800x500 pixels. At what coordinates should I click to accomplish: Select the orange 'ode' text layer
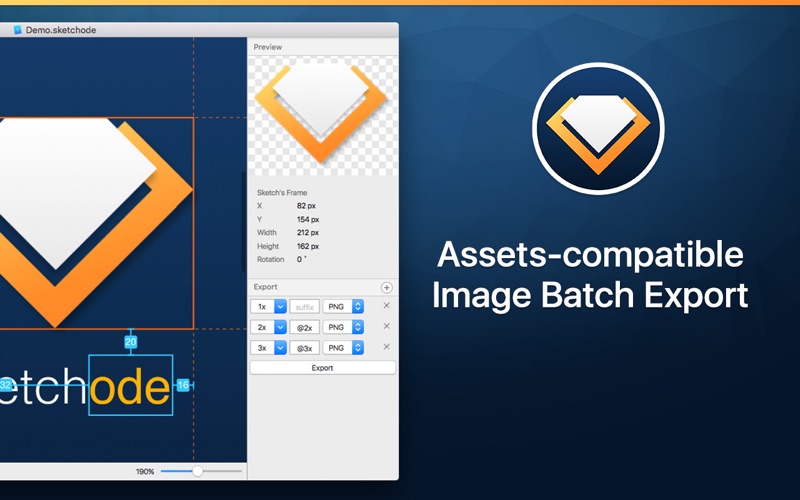(131, 386)
